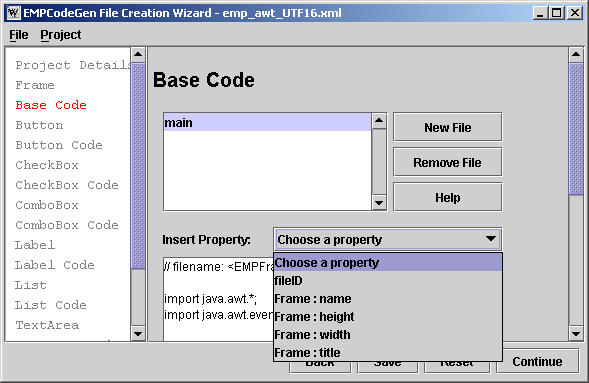589x383 pixels.
Task: Select the Label Code step
Action: tap(55, 265)
